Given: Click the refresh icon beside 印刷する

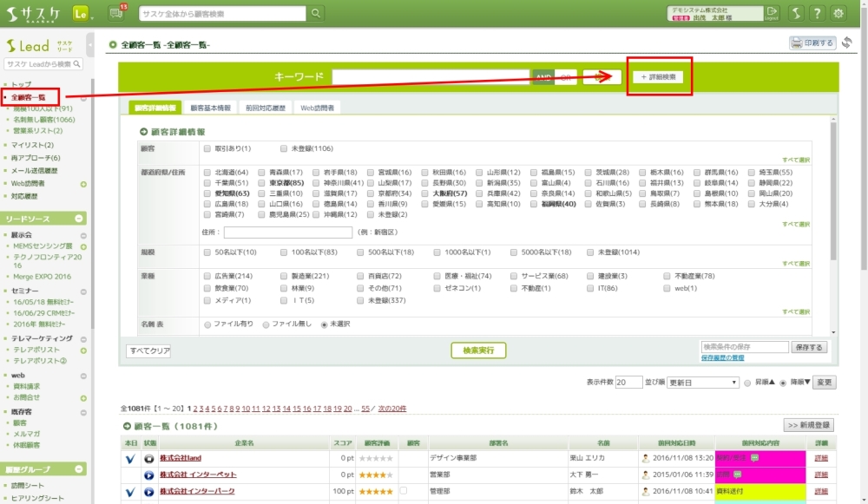Looking at the screenshot, I should (847, 43).
